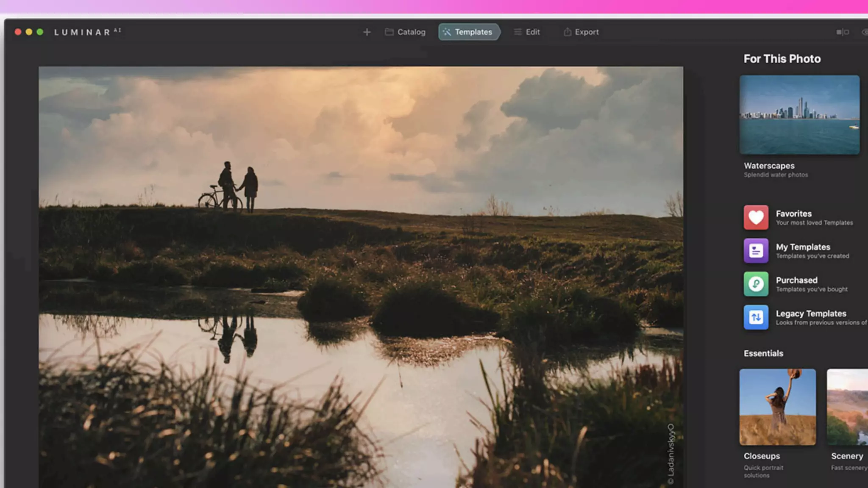Open the Scenery essentials collection

coord(847,407)
